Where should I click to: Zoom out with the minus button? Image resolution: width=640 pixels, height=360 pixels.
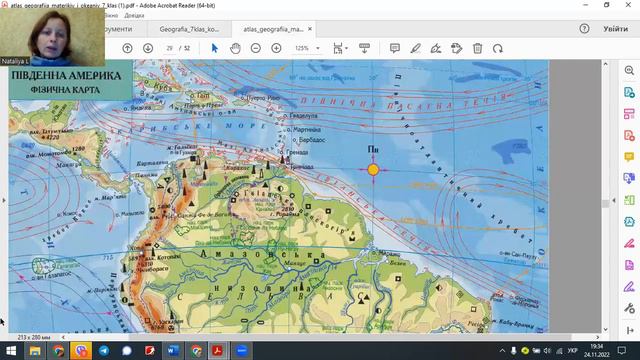pyautogui.click(x=256, y=48)
